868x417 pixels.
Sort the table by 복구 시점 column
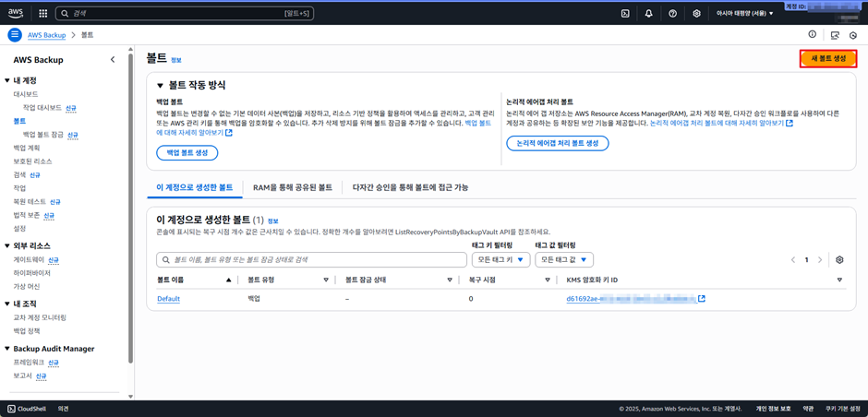click(x=547, y=280)
